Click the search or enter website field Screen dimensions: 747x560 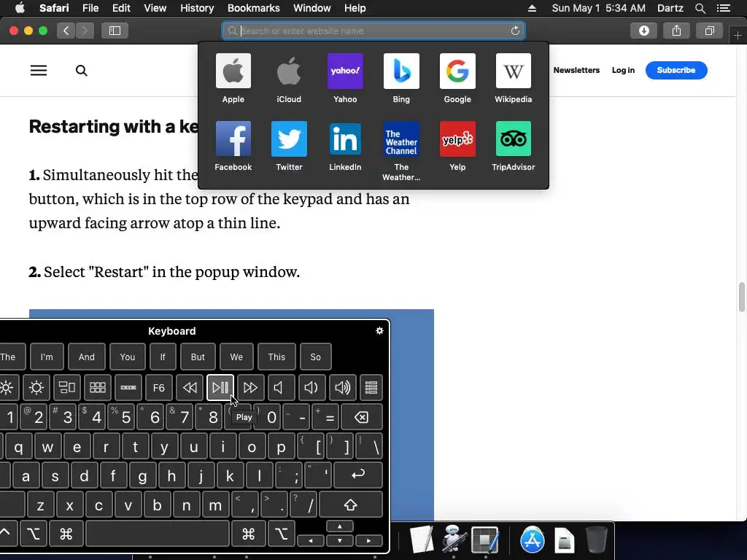tap(373, 31)
